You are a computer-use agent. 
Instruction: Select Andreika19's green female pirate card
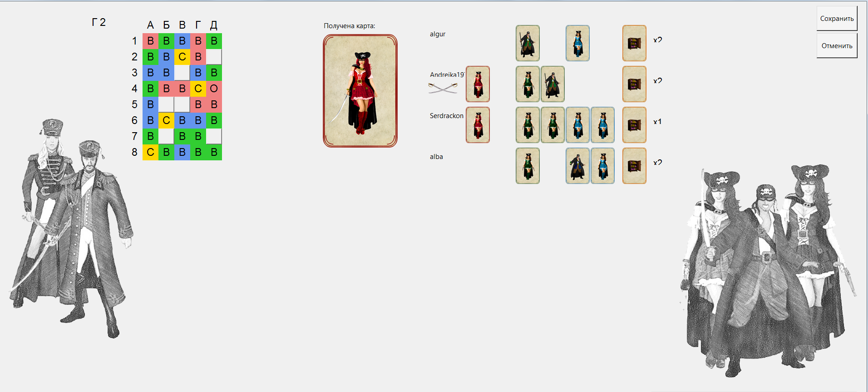click(x=528, y=84)
